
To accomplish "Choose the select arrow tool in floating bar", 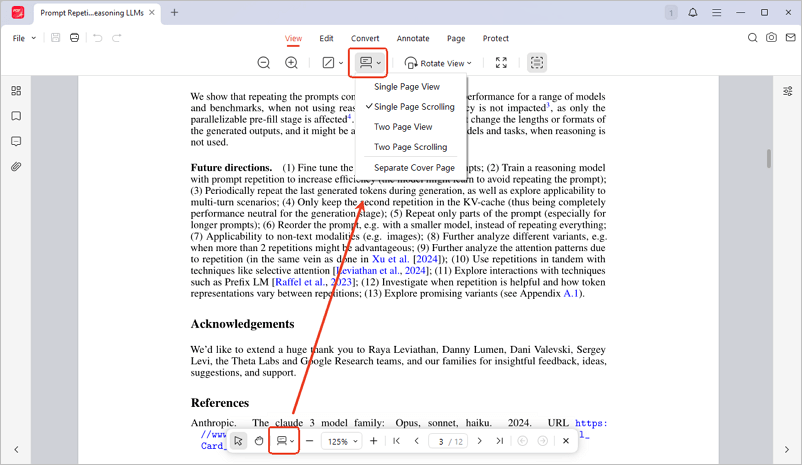I will tap(238, 441).
